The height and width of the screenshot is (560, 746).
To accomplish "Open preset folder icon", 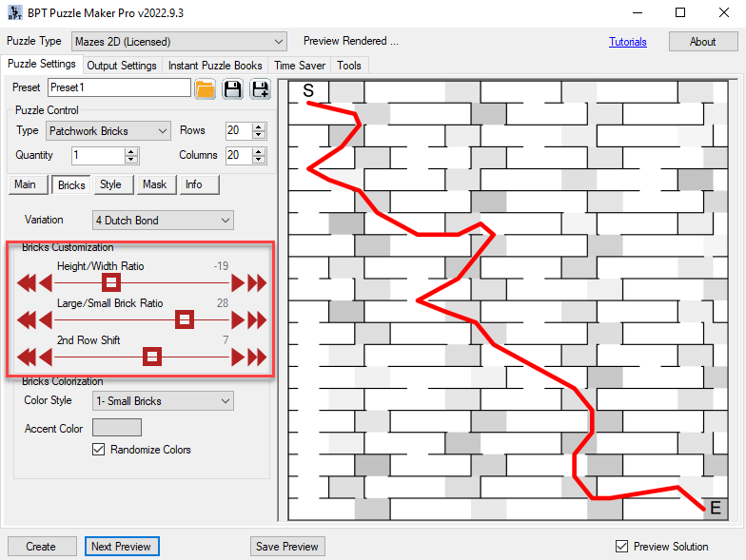I will 205,89.
